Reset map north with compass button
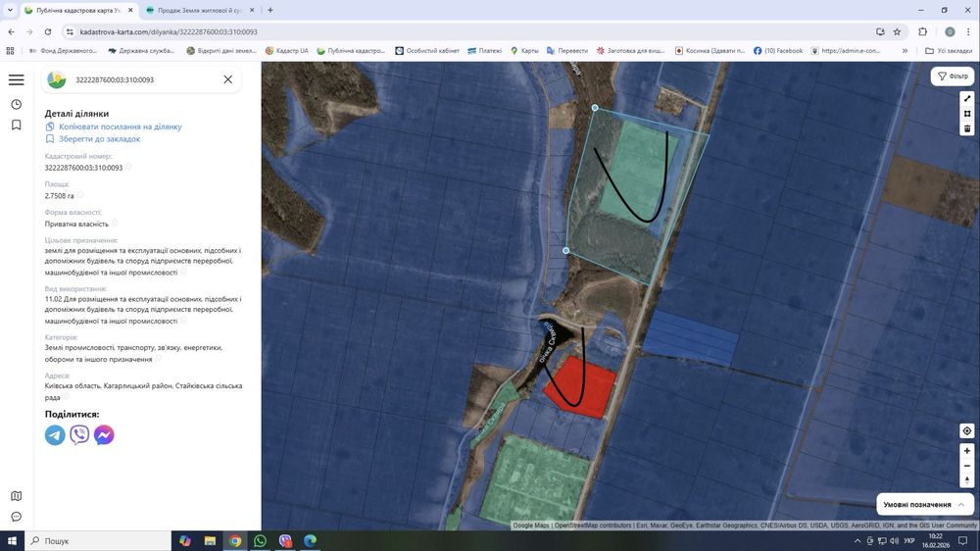 pyautogui.click(x=967, y=480)
